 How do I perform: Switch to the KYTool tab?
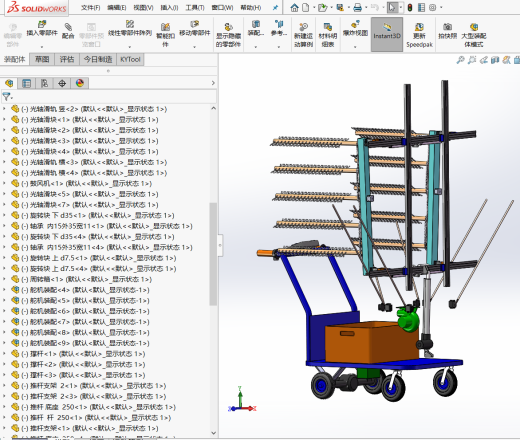coord(130,59)
